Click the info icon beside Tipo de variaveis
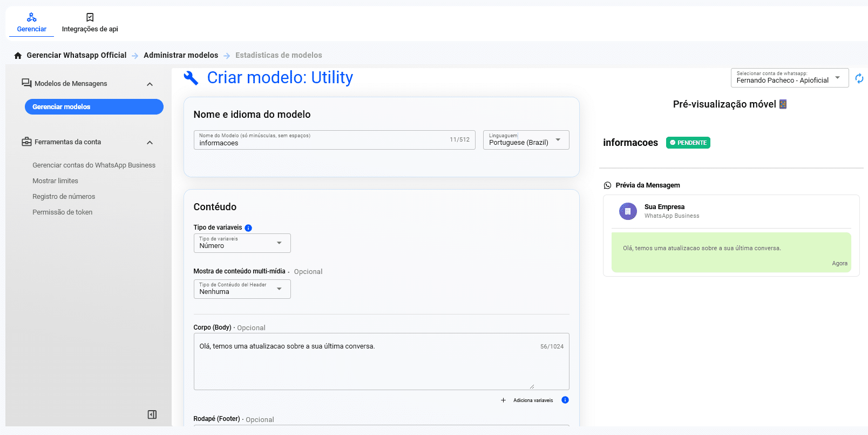Image resolution: width=868 pixels, height=435 pixels. [248, 228]
